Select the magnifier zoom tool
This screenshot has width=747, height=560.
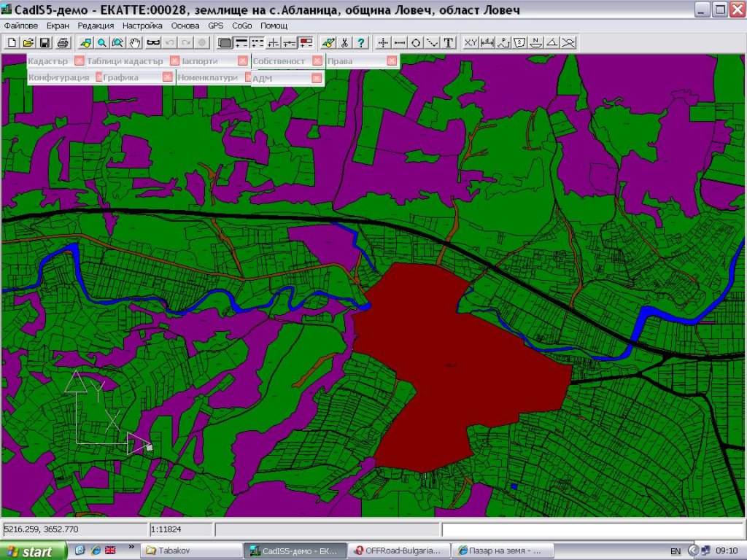(102, 42)
